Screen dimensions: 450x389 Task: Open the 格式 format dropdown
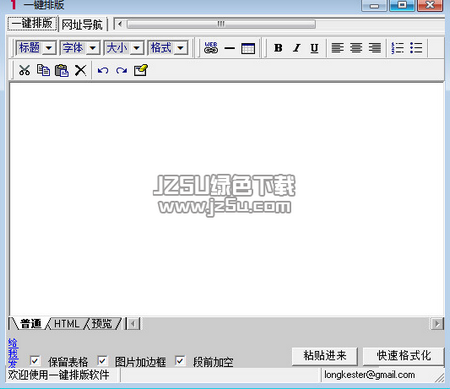coord(168,48)
